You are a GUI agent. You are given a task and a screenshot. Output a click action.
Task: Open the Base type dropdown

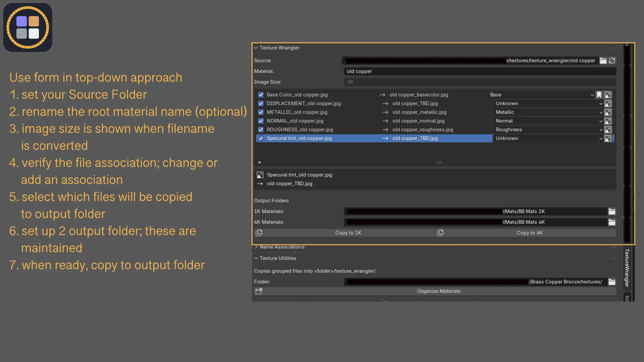pos(541,95)
